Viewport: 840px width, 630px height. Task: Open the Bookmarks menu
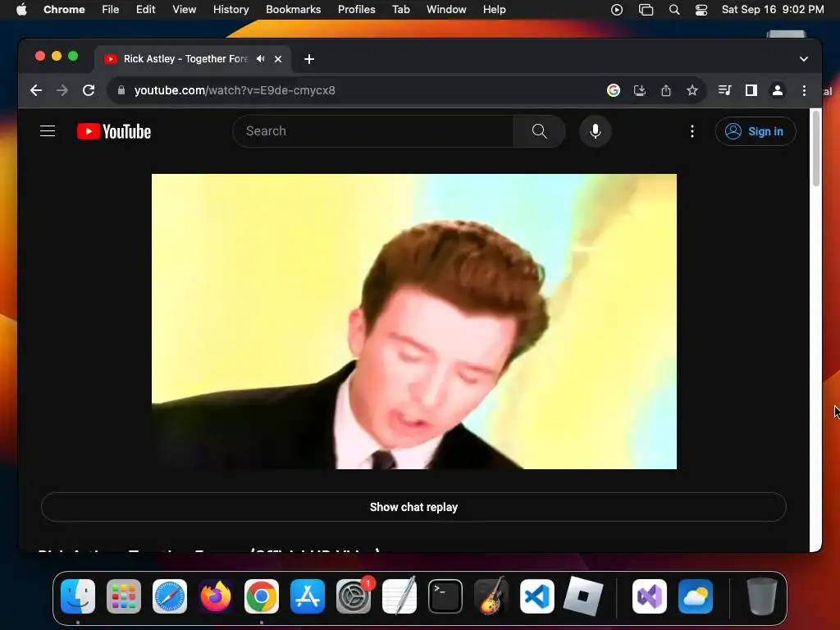pos(293,10)
